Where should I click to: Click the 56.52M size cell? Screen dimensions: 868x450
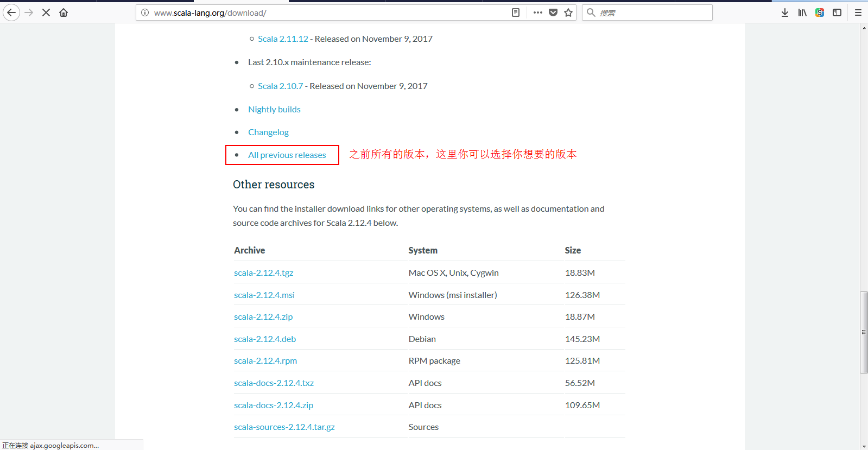click(x=580, y=383)
